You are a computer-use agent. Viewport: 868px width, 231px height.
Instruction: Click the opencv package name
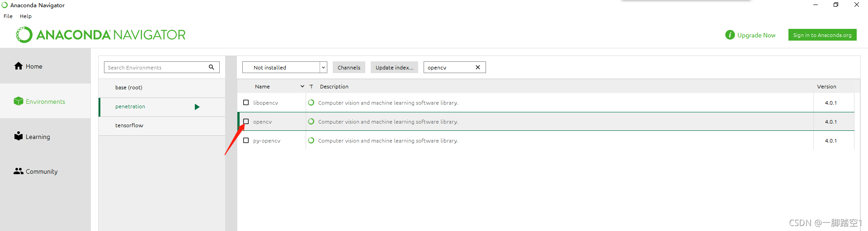point(263,122)
